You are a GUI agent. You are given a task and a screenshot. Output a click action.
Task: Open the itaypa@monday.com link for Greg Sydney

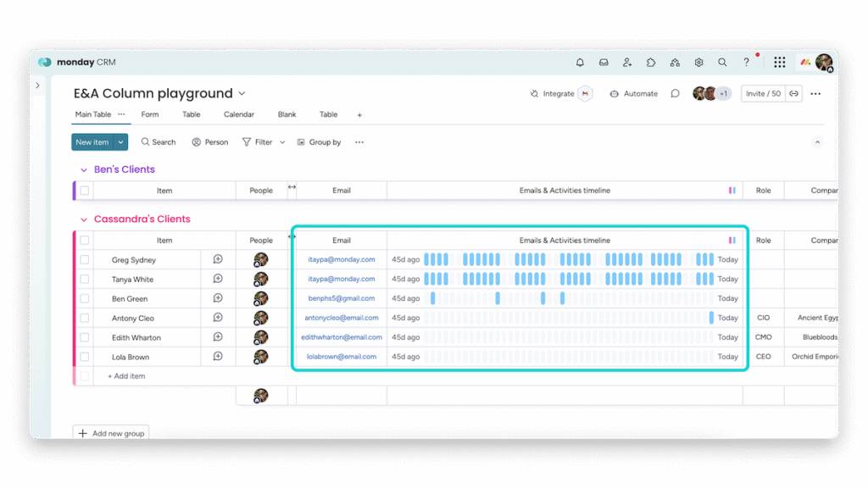pos(342,259)
